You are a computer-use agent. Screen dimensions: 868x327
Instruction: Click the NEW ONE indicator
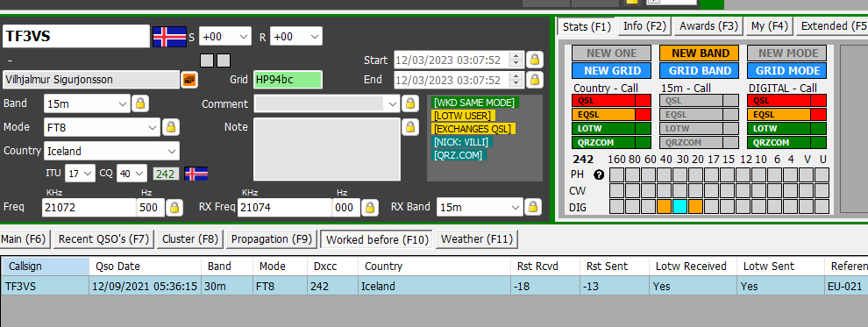coord(612,53)
